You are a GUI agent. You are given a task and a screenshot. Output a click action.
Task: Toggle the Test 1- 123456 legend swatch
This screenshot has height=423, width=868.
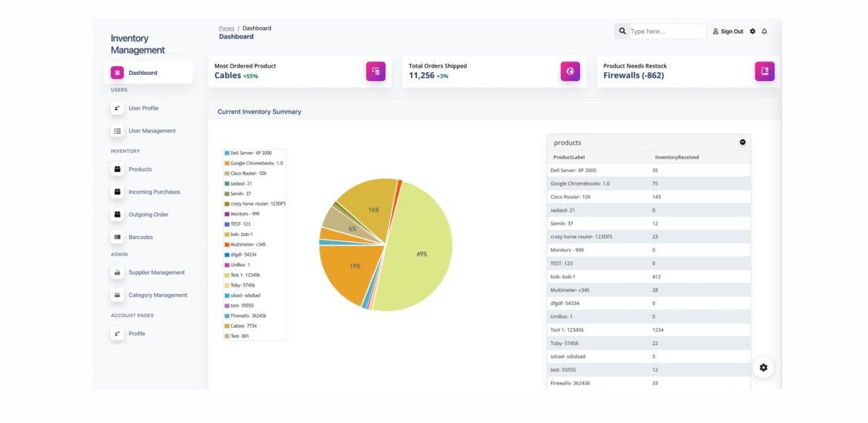pos(227,275)
